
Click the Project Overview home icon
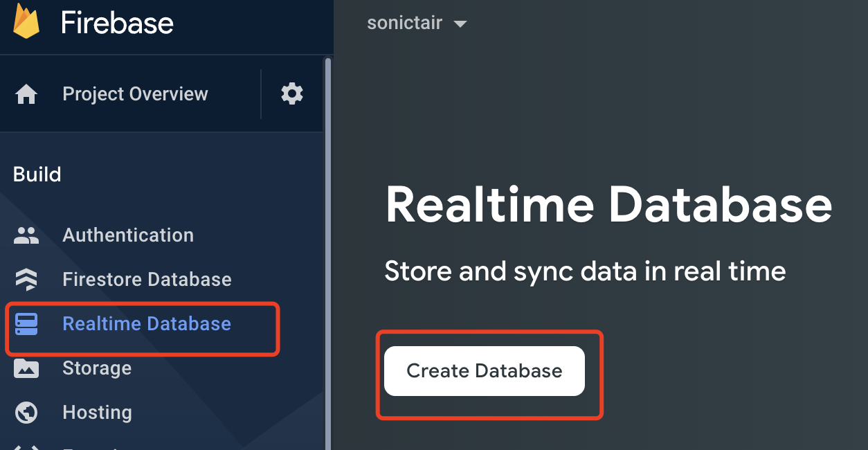point(26,94)
